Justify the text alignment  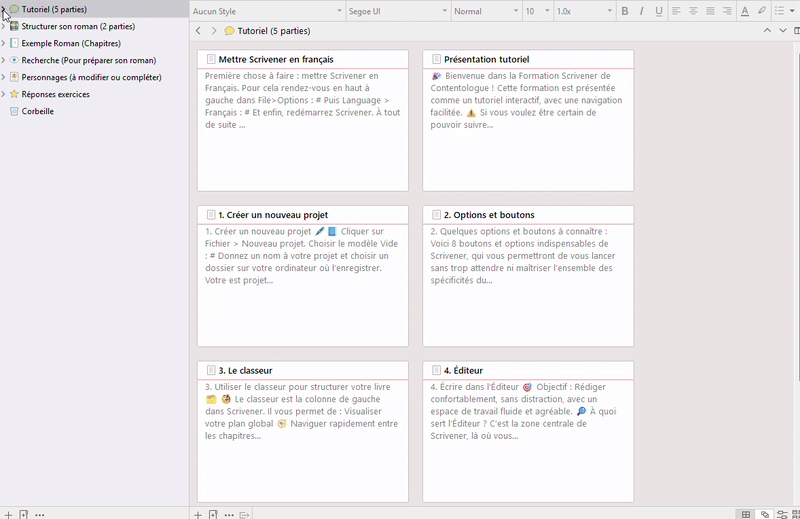pos(710,11)
